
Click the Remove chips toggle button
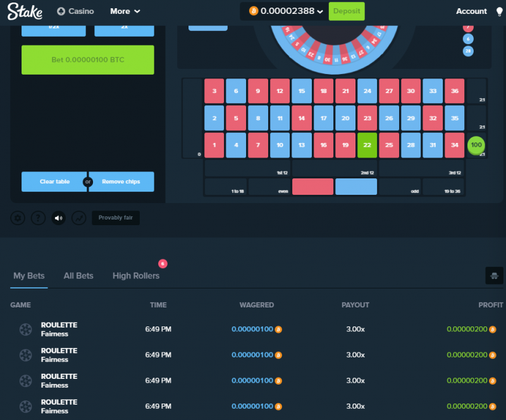coord(121,182)
